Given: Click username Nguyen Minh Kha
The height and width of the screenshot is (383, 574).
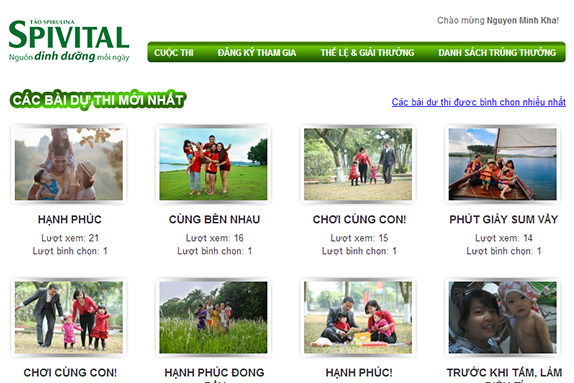Looking at the screenshot, I should tap(522, 21).
